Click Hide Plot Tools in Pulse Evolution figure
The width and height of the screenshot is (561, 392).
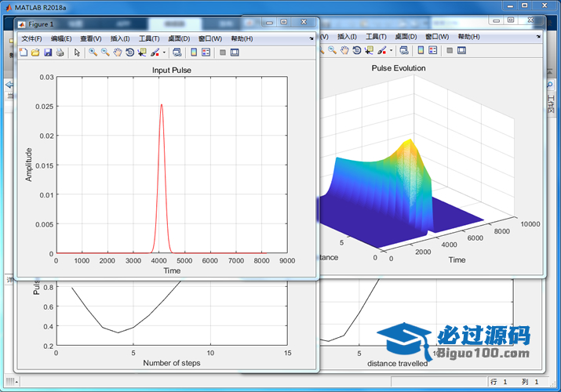449,51
